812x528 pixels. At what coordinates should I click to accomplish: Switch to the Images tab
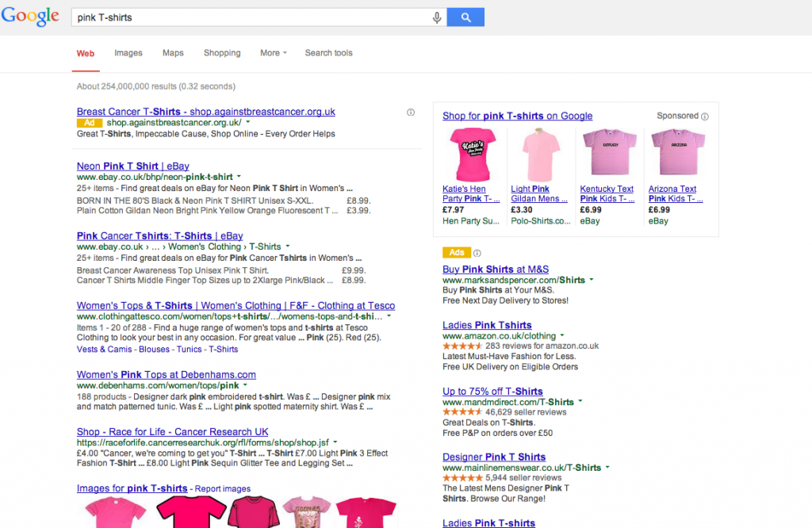[x=128, y=53]
